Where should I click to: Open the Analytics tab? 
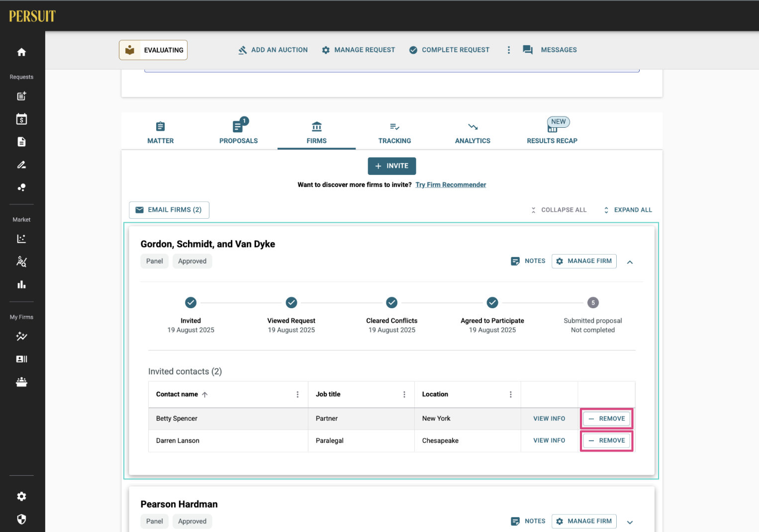[x=473, y=133]
